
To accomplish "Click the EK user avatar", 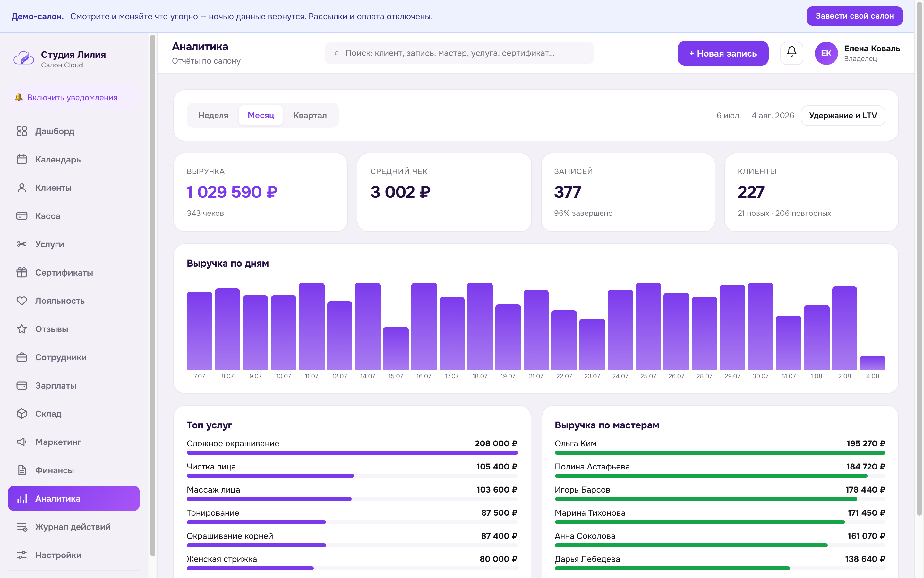I will [826, 53].
